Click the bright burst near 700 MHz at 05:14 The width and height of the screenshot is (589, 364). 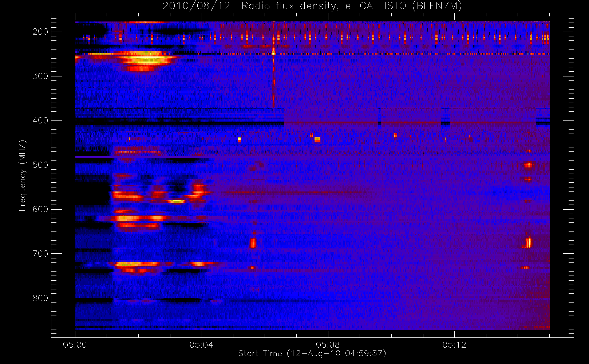(528, 242)
